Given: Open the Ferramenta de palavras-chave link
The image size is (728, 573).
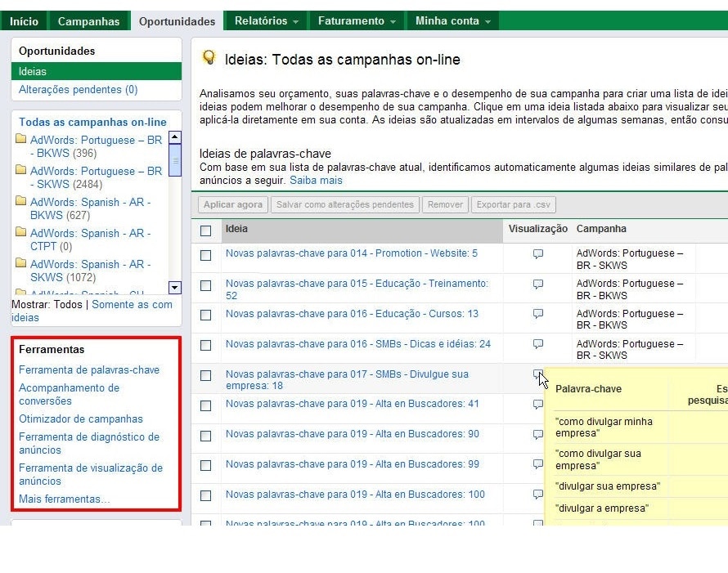Looking at the screenshot, I should click(89, 370).
